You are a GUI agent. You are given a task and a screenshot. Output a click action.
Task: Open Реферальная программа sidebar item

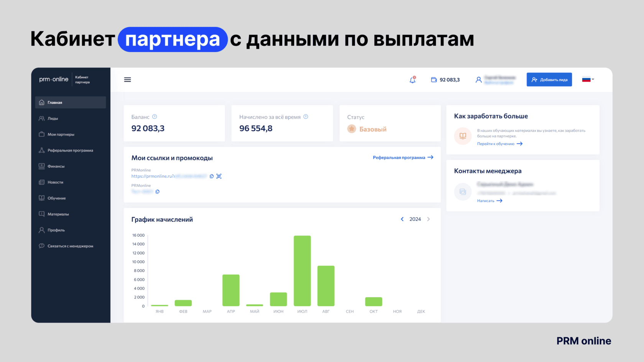pyautogui.click(x=70, y=150)
